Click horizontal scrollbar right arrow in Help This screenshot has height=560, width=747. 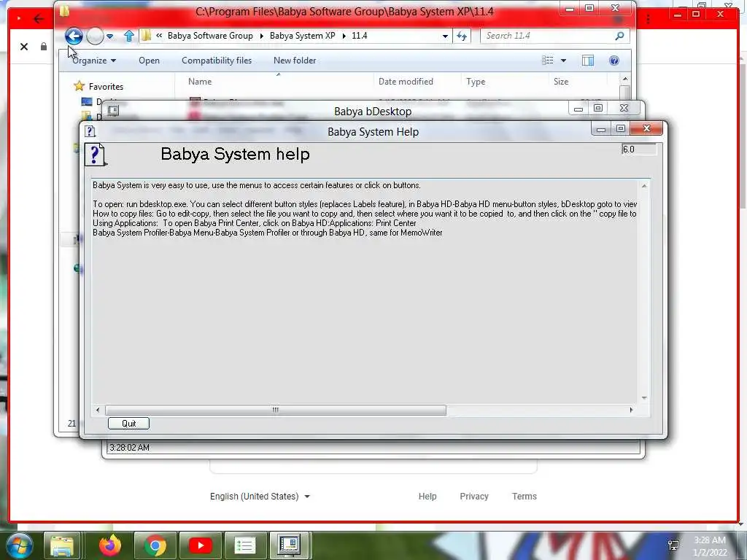[x=631, y=410]
